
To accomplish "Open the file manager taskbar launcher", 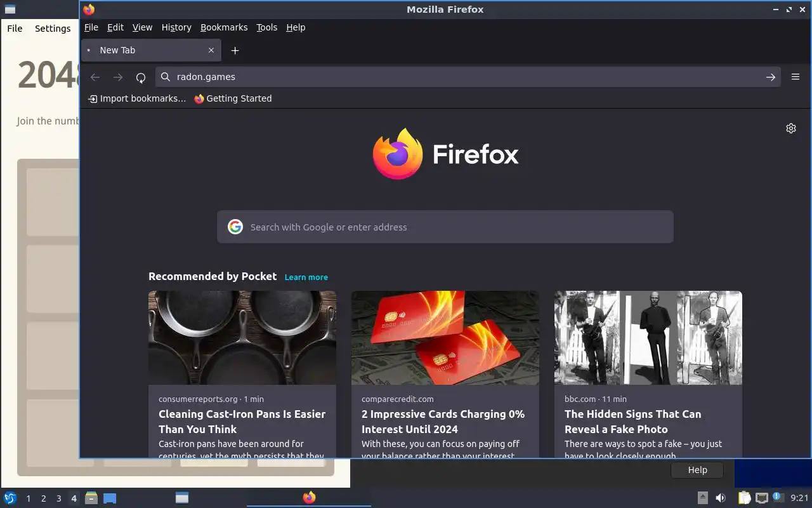I will click(x=91, y=498).
